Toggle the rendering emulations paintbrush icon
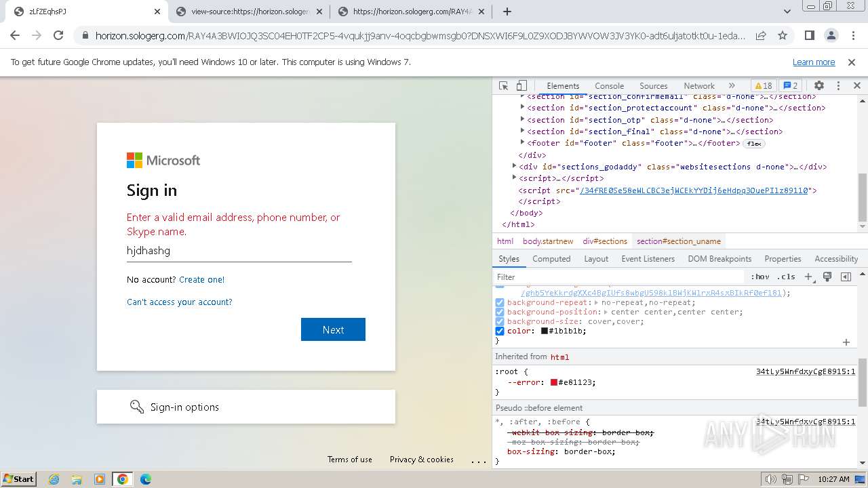This screenshot has height=488, width=868. coord(827,277)
